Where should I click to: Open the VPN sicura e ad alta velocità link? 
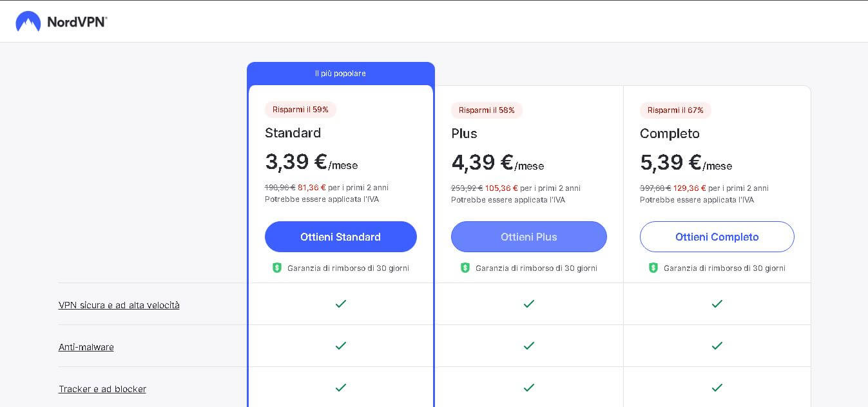point(119,305)
